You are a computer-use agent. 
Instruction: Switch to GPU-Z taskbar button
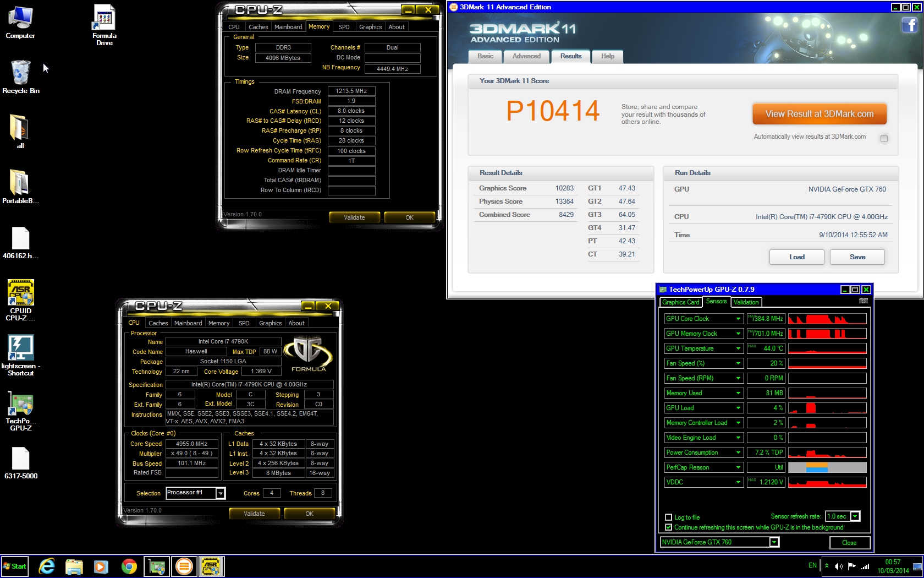click(x=157, y=566)
